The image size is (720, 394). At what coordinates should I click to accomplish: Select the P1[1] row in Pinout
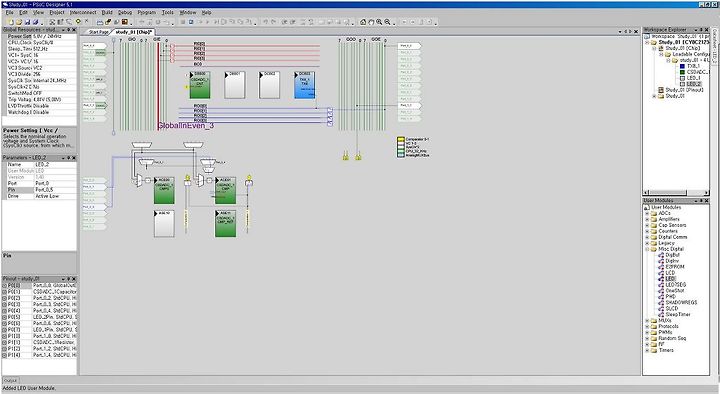pos(39,342)
